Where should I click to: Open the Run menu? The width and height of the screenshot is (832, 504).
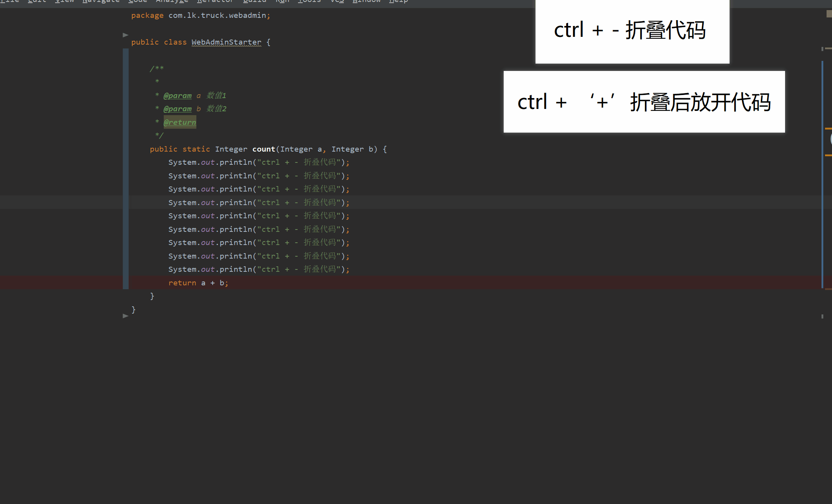click(282, 2)
